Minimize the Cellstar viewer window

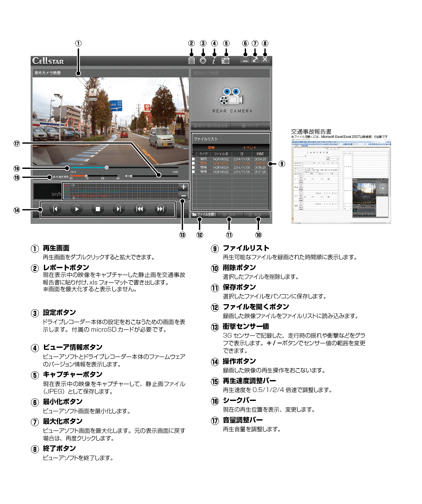point(245,60)
